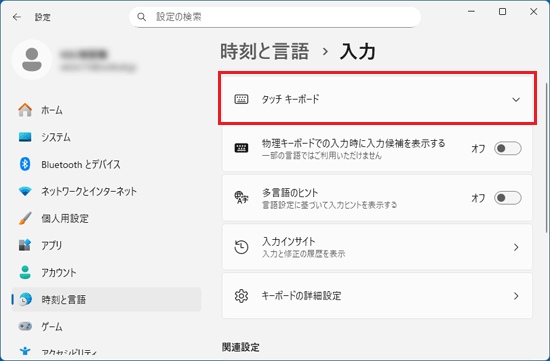Click the 言語設定に基づいて入力ヒントを表示する description
This screenshot has height=361, width=550.
pos(329,205)
